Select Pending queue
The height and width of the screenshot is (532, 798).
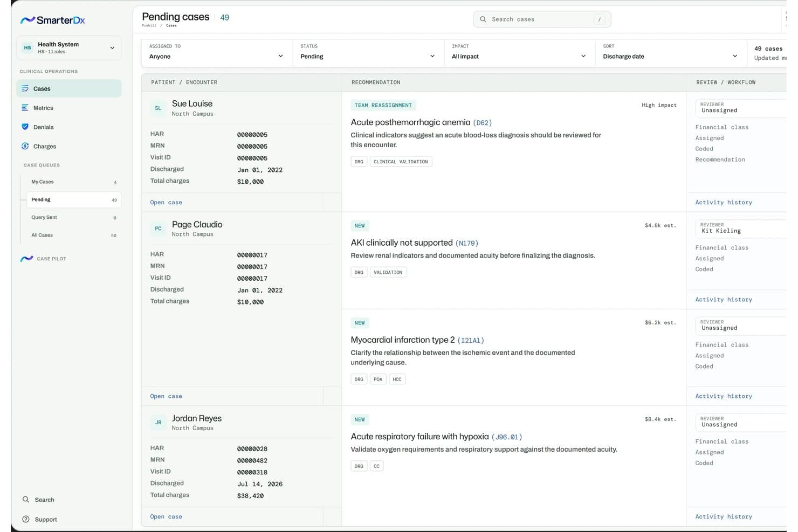pos(74,199)
